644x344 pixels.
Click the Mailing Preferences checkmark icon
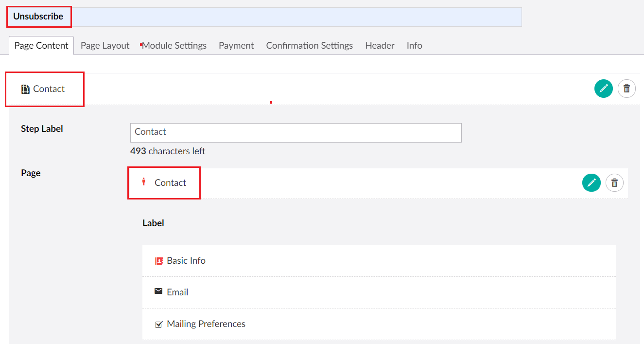(x=158, y=324)
